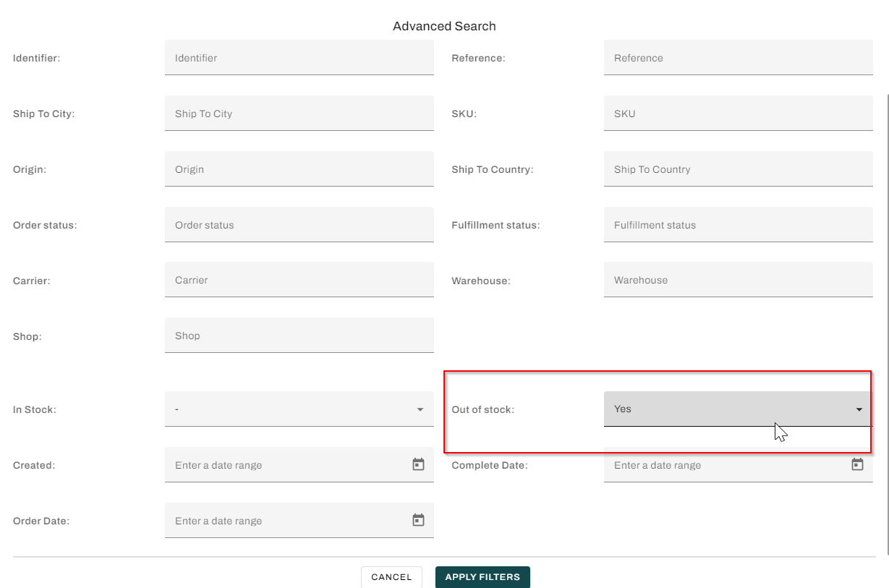The image size is (889, 588).
Task: Click the Origin input field
Action: coord(299,169)
